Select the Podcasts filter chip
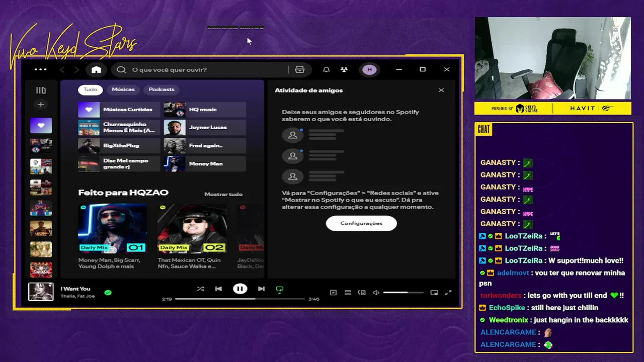 162,89
